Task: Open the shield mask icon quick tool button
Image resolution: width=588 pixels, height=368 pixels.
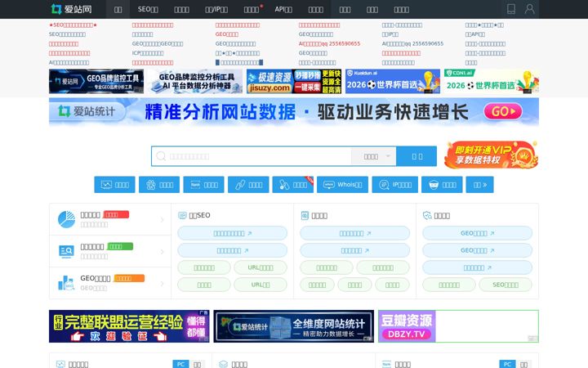Action: coord(442,185)
